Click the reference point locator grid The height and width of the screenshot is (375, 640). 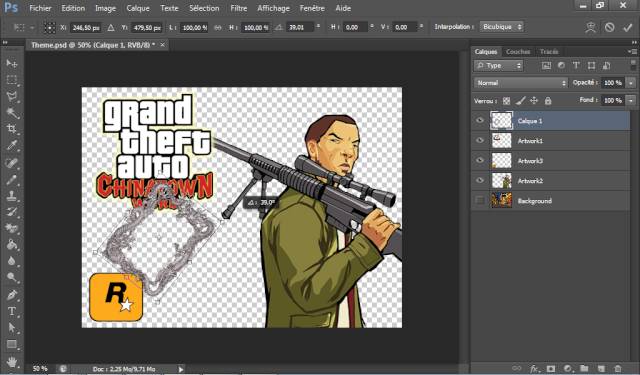[x=49, y=27]
